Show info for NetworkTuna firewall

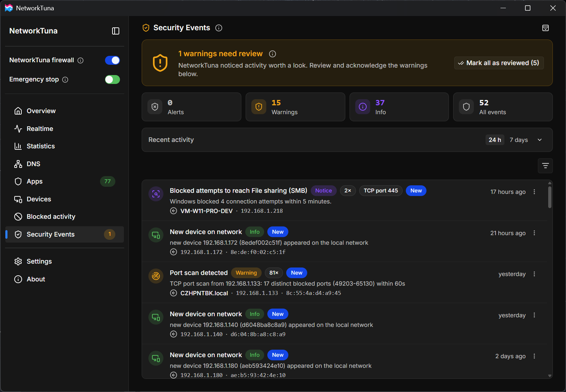[x=80, y=60]
